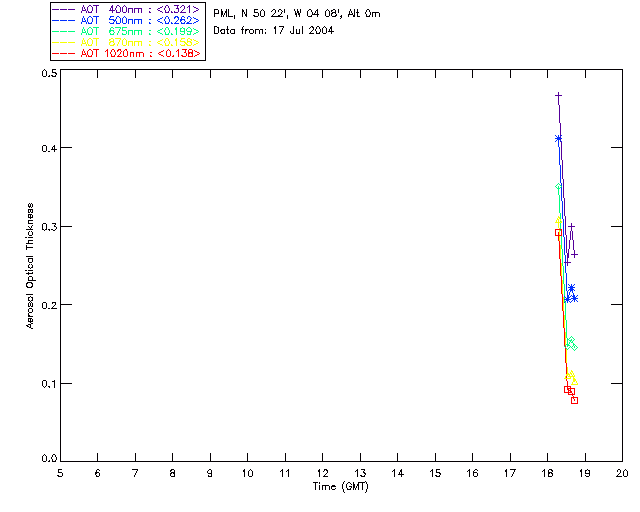640x512 pixels.
Task: Click the red square marker near 0.29
Action: coord(558,232)
